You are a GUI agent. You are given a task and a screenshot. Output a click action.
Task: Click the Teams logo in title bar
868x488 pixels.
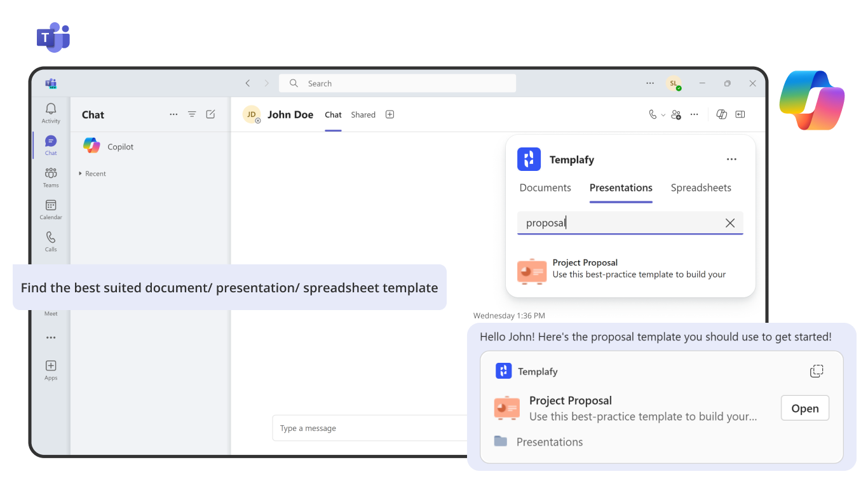[x=51, y=83]
